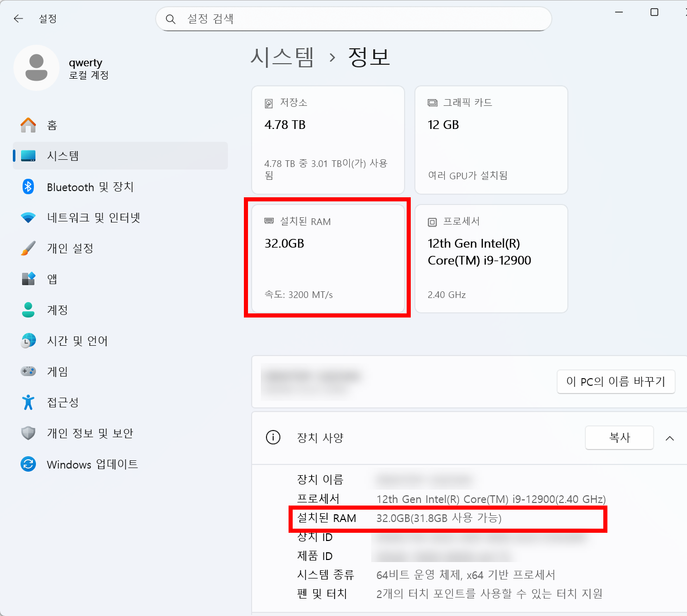The image size is (687, 616).
Task: Click the Accessibility figure icon
Action: [28, 402]
